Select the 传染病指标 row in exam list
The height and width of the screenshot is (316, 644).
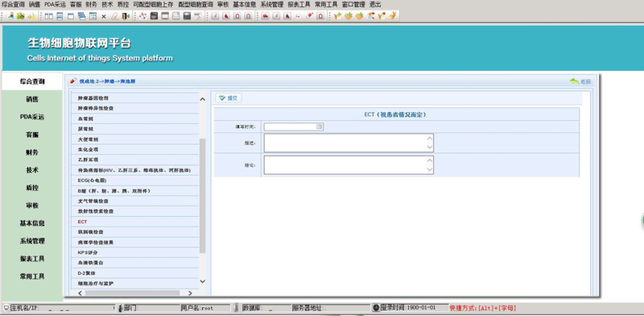pyautogui.click(x=135, y=170)
